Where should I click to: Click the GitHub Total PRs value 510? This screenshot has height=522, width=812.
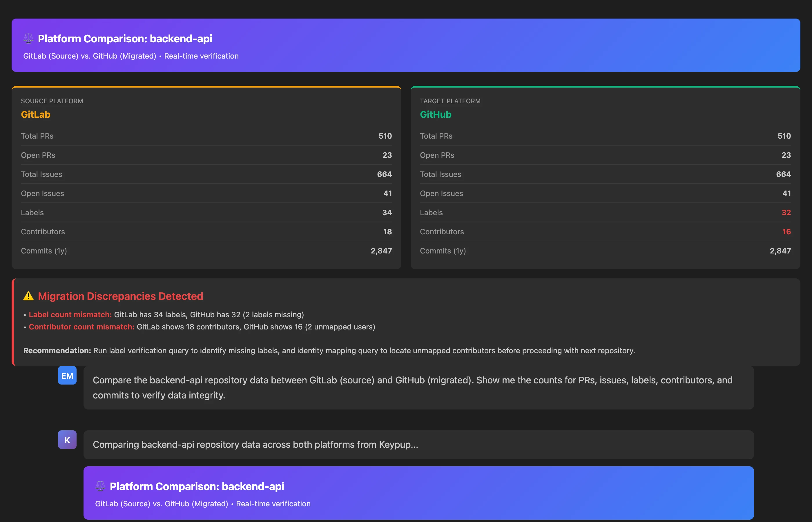tap(784, 136)
